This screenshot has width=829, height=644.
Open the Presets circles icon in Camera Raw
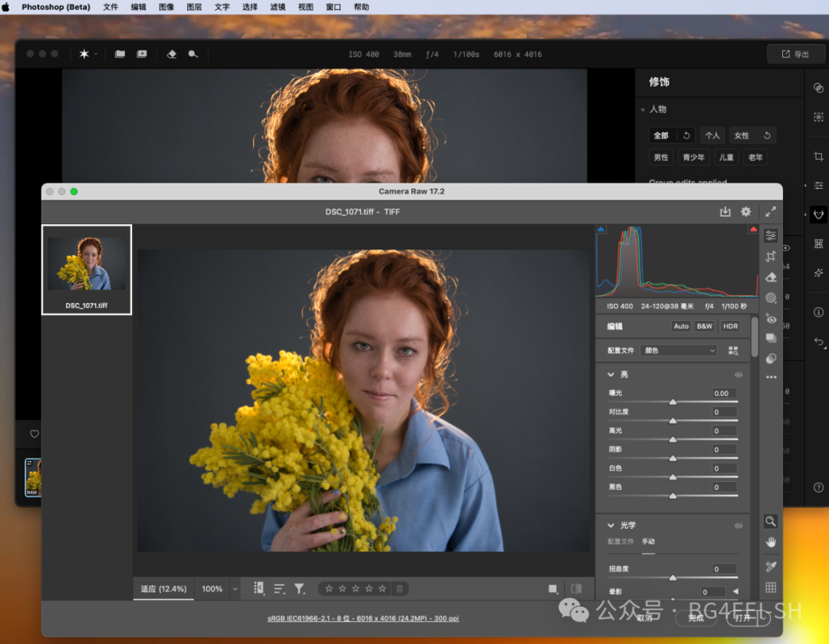[771, 358]
